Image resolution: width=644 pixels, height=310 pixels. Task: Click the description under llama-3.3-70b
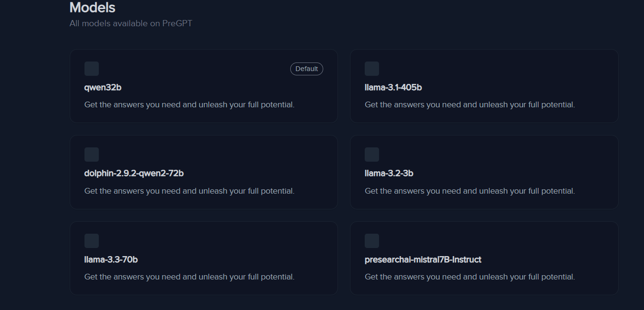coord(189,277)
